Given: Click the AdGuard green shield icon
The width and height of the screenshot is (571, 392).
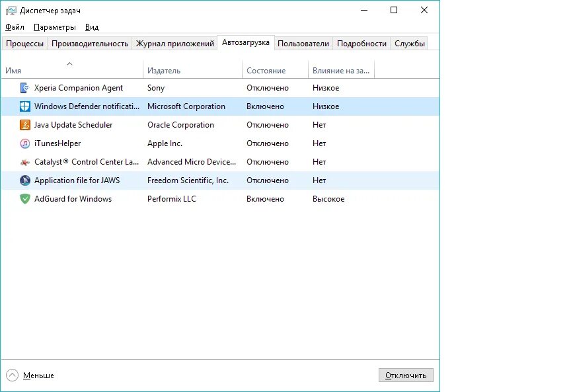Looking at the screenshot, I should (24, 199).
